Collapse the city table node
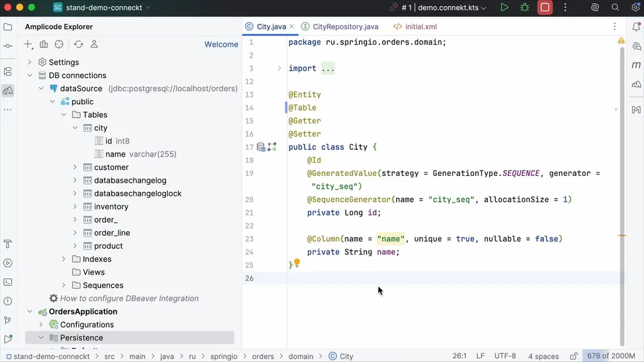The width and height of the screenshot is (644, 362). pos(75,128)
